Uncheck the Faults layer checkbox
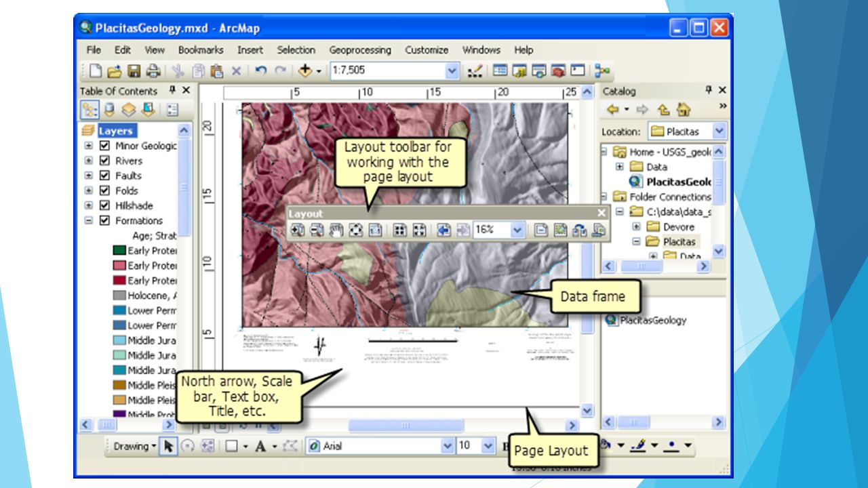The image size is (868, 488). tap(104, 176)
